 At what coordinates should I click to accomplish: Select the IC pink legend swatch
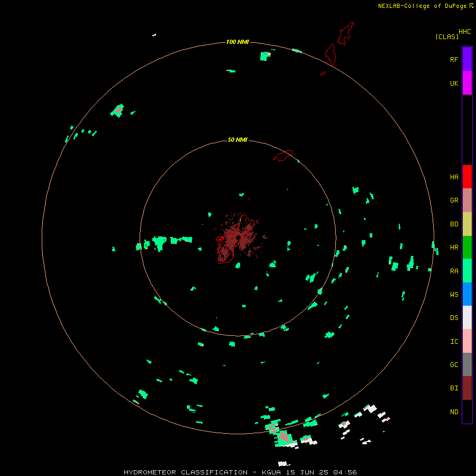467,341
